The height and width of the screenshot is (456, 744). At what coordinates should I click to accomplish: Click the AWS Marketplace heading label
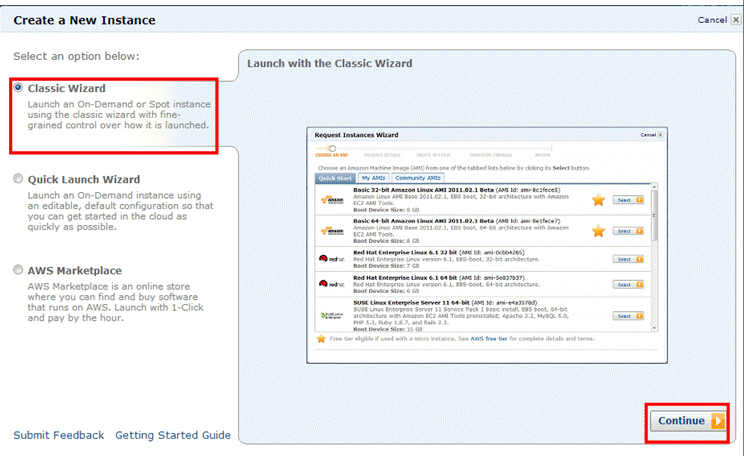(x=74, y=270)
